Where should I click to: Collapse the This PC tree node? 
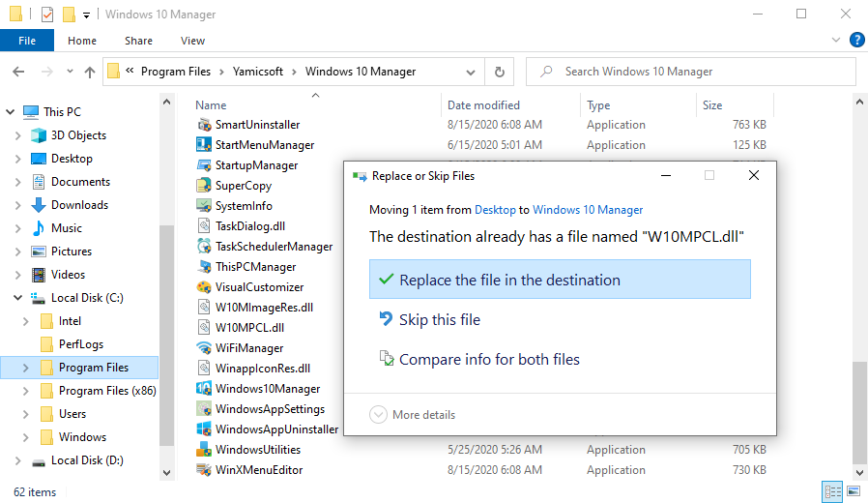click(x=11, y=112)
